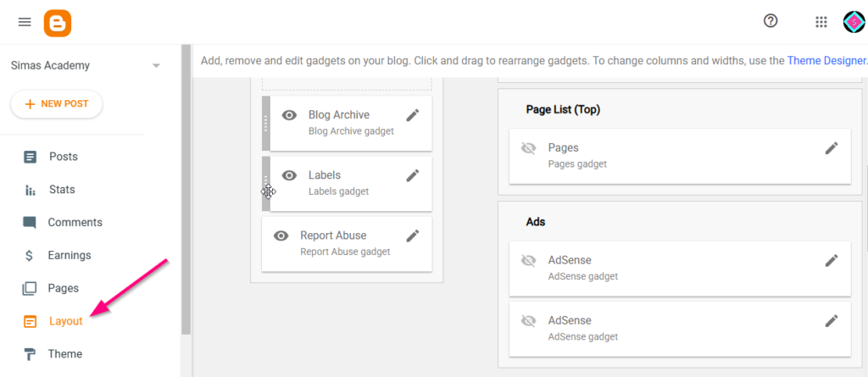
Task: Click the orange Blogger logo
Action: click(x=58, y=23)
